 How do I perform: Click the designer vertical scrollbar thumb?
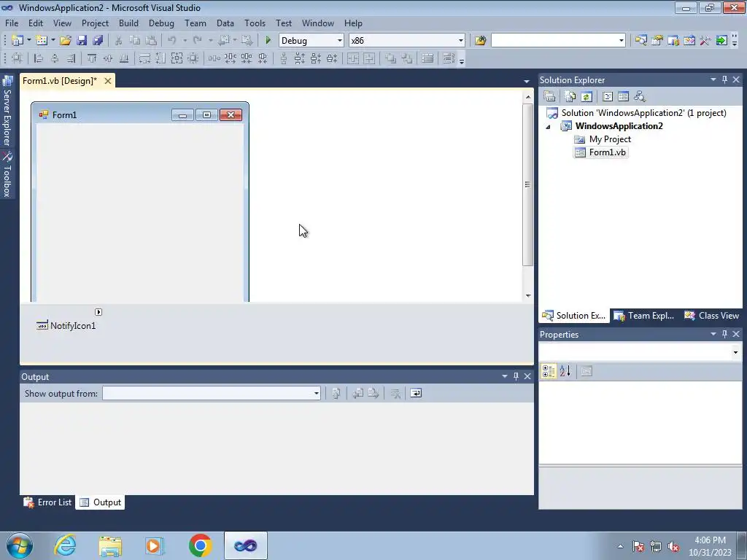pos(527,184)
